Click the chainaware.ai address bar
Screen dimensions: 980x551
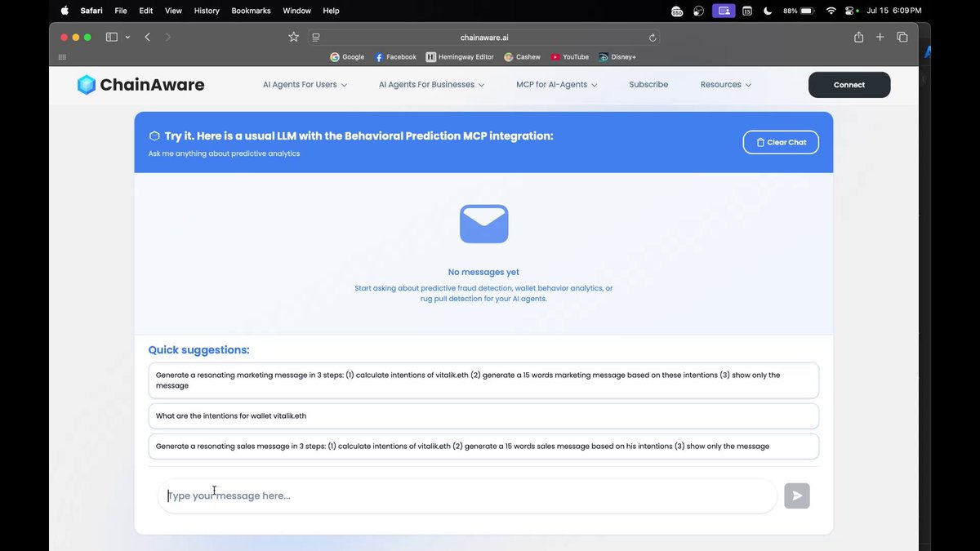click(484, 38)
